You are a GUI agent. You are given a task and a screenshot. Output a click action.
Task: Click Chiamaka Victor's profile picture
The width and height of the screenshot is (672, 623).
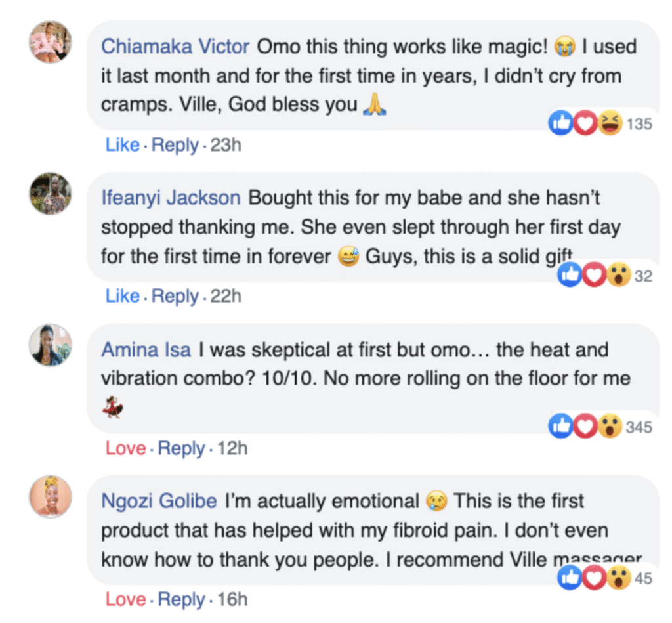tap(50, 42)
